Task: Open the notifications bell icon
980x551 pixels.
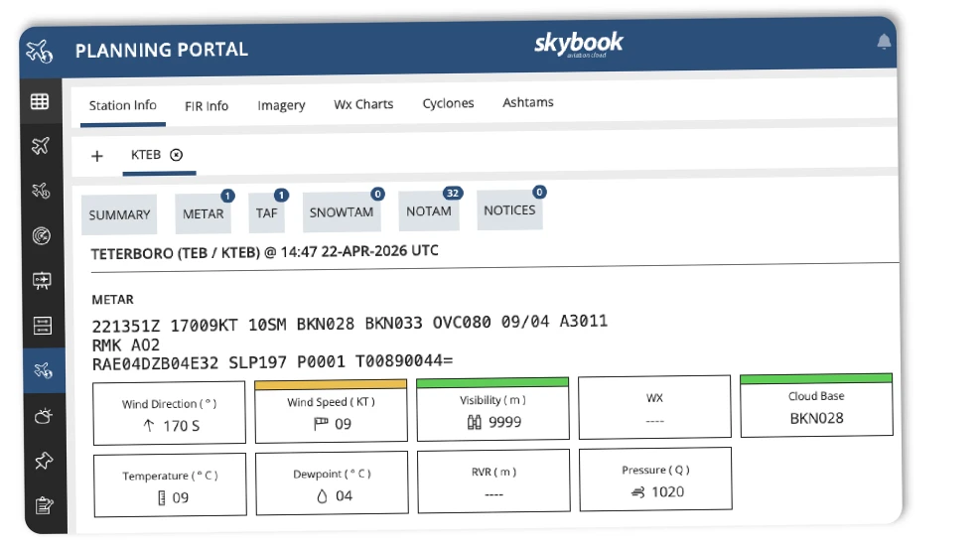Action: tap(884, 42)
